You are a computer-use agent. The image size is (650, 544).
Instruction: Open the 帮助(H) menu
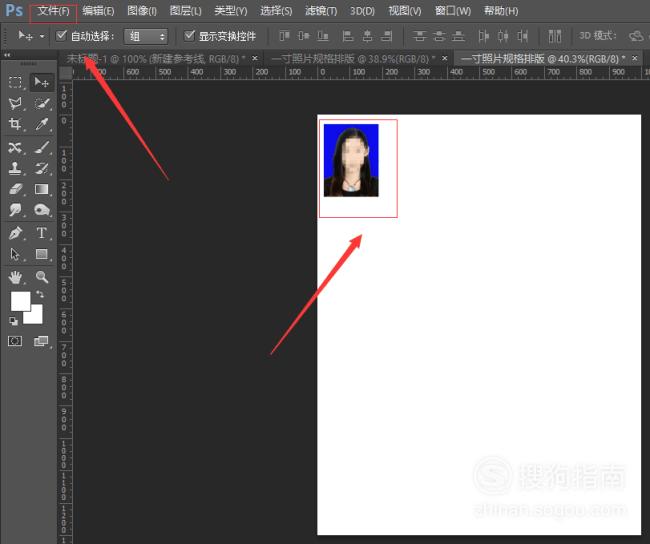pyautogui.click(x=501, y=11)
